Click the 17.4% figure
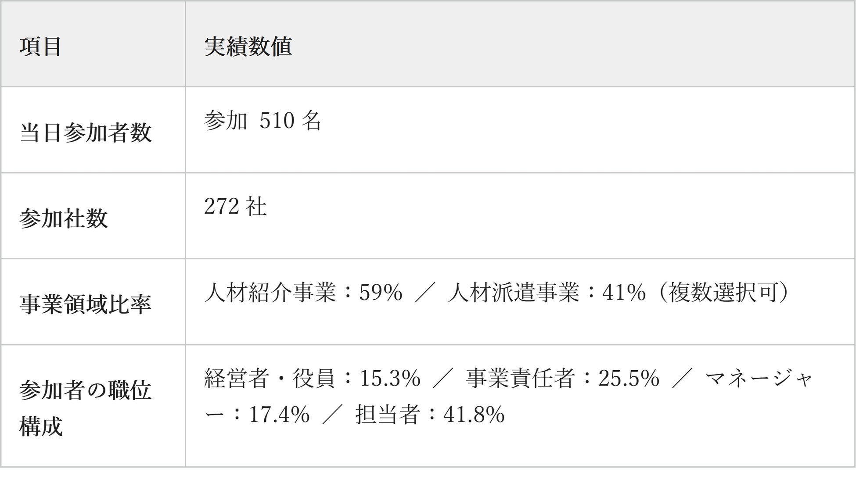 (279, 415)
